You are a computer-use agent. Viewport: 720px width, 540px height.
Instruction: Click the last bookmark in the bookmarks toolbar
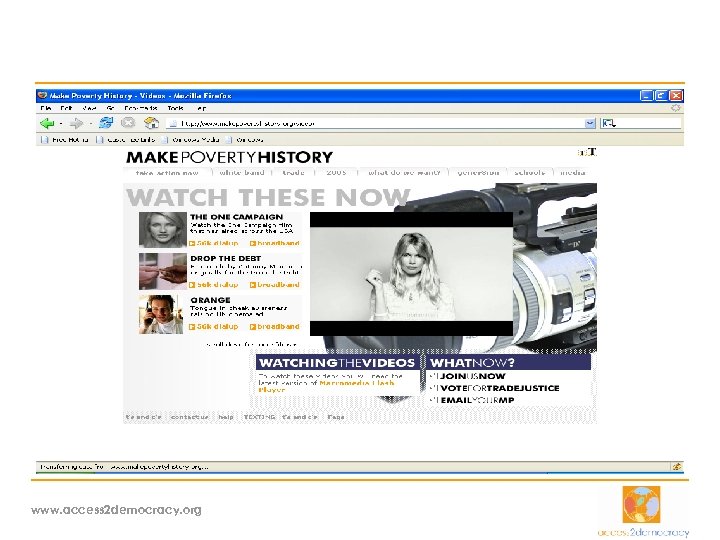245,140
